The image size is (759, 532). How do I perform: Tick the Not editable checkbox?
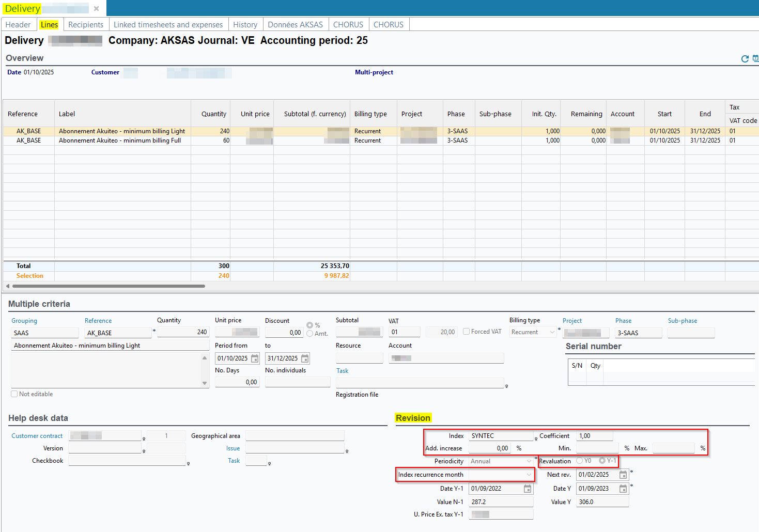coord(14,394)
